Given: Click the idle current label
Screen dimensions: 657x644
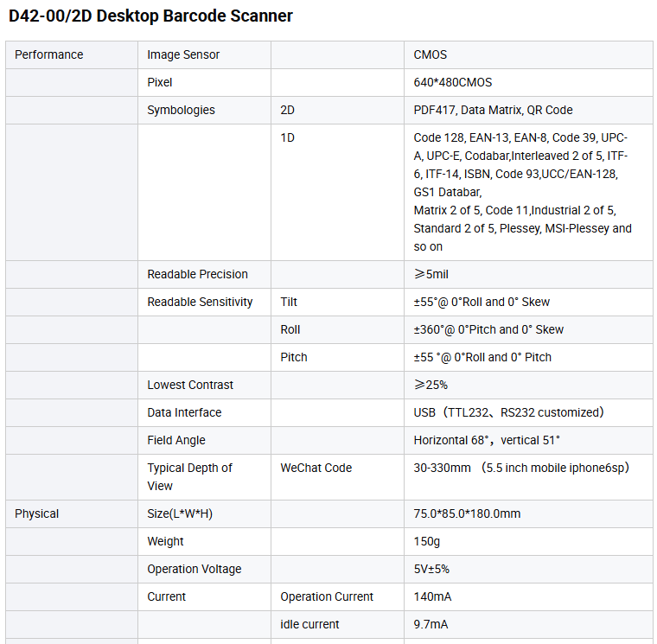Looking at the screenshot, I should click(309, 624).
